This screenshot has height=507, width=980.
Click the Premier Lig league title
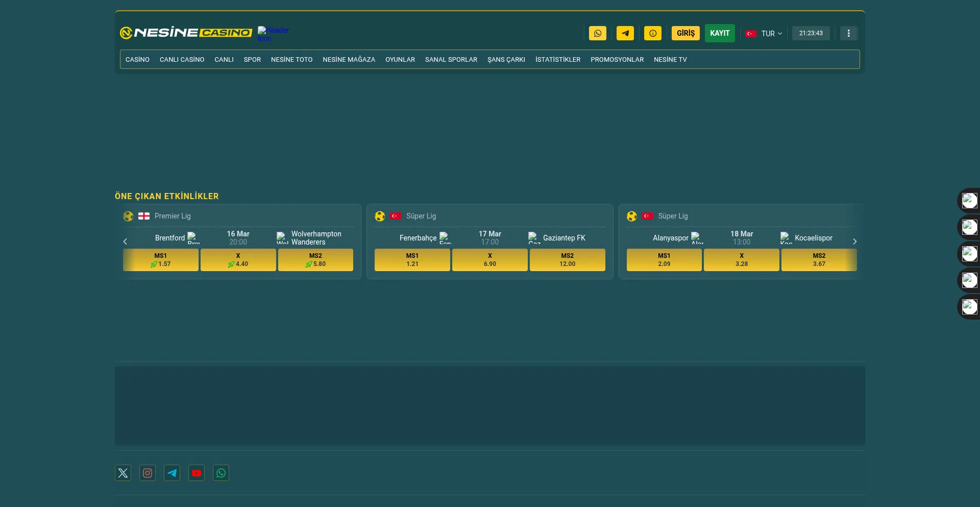(x=173, y=216)
